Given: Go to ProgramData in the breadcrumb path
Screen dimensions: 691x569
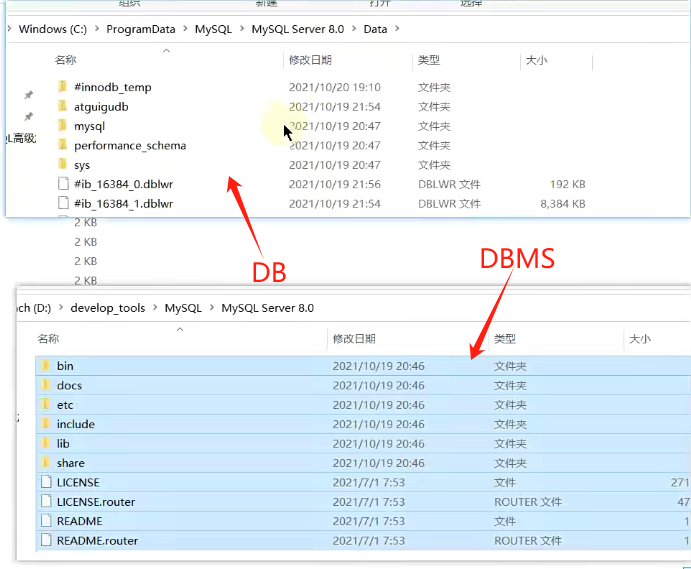Looking at the screenshot, I should [141, 29].
